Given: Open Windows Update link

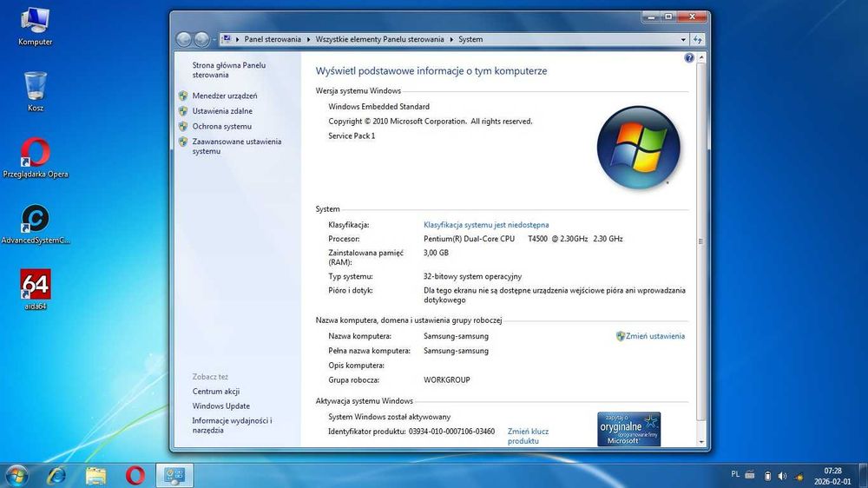Looking at the screenshot, I should pyautogui.click(x=220, y=406).
